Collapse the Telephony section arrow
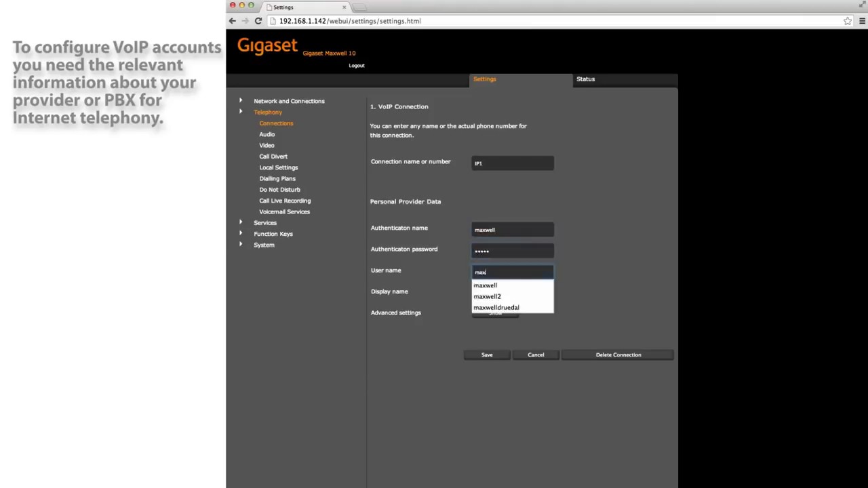 (241, 112)
